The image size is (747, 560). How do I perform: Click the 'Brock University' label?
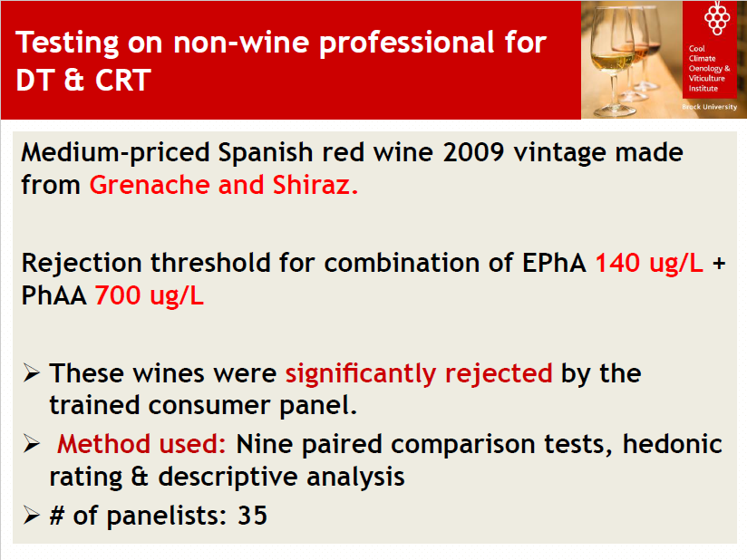pyautogui.click(x=709, y=107)
